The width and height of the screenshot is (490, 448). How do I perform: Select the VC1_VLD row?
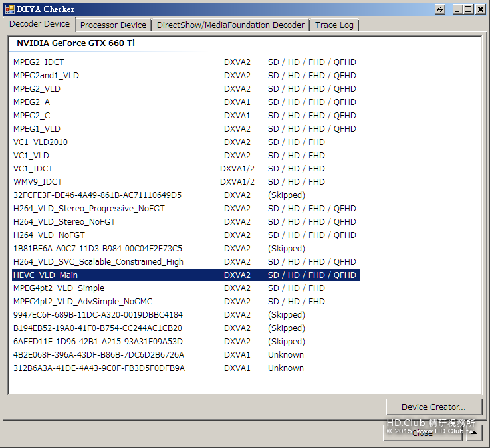click(186, 156)
